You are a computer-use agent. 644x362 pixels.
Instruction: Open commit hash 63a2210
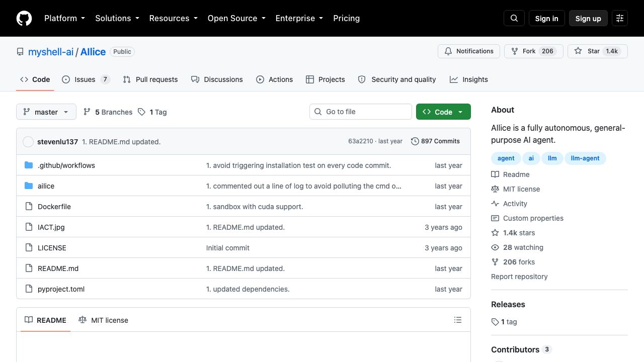(x=361, y=141)
